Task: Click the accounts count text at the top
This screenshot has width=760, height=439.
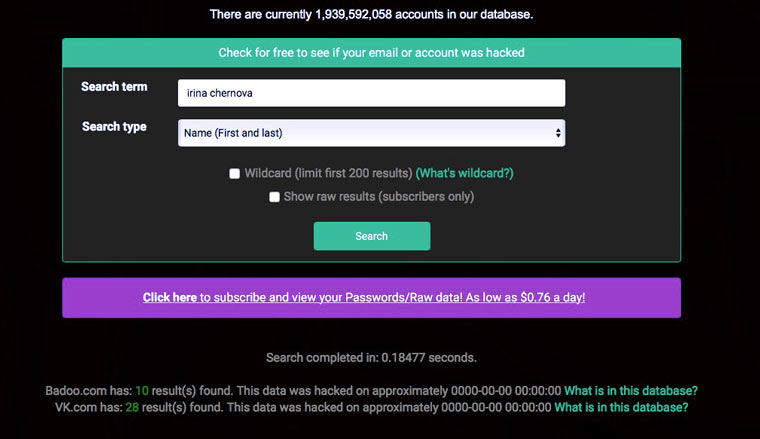Action: (371, 15)
